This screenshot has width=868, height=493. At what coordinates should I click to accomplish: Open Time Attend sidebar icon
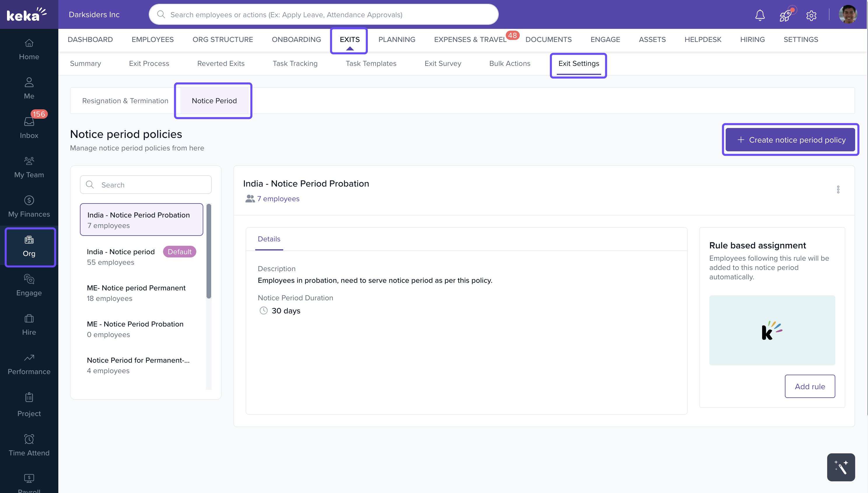(x=29, y=445)
